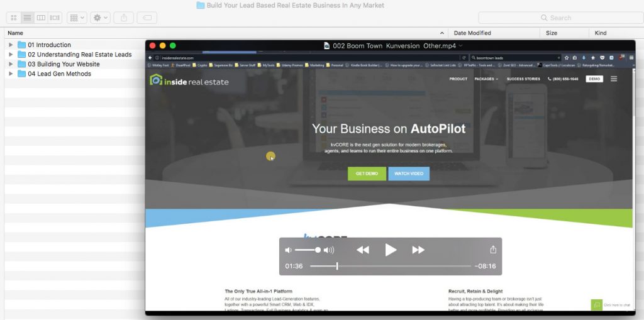Image resolution: width=644 pixels, height=320 pixels.
Task: Expand the 03 Building Your Website folder
Action: 11,64
